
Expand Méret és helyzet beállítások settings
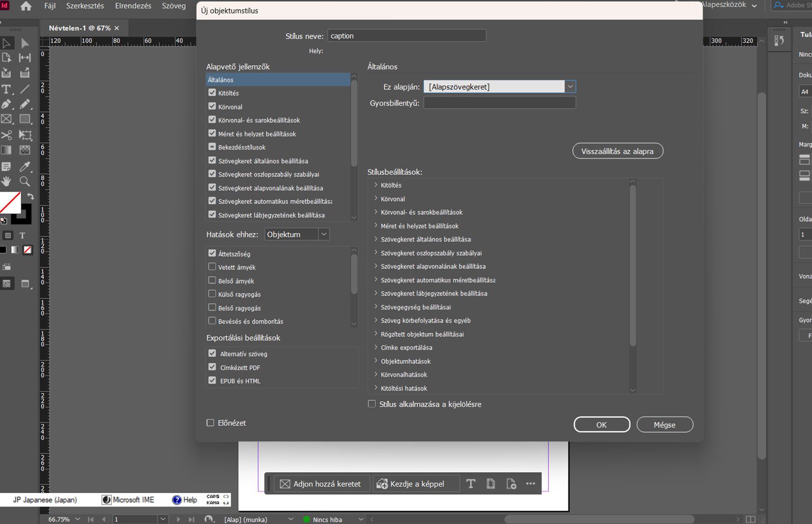[x=376, y=226]
